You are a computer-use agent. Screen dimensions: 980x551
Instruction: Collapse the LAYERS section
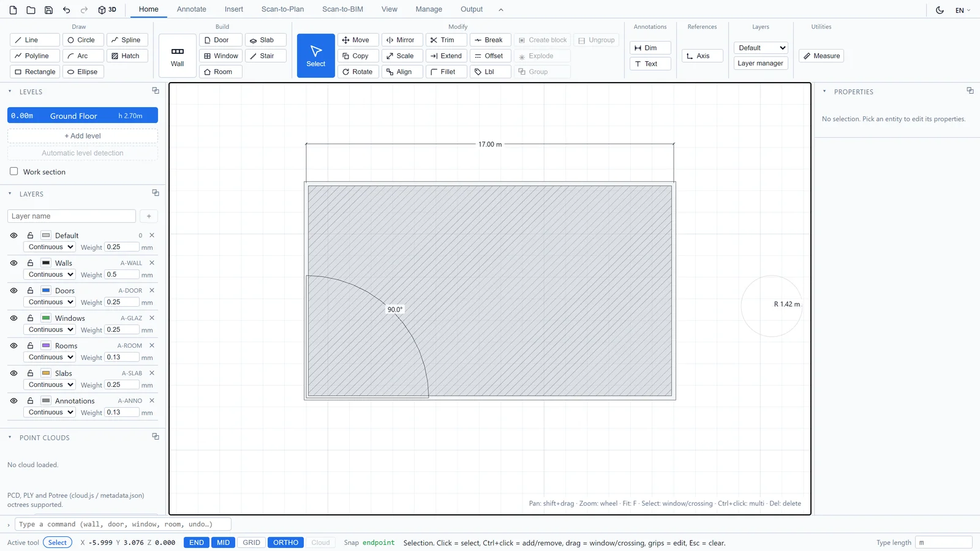coord(10,193)
